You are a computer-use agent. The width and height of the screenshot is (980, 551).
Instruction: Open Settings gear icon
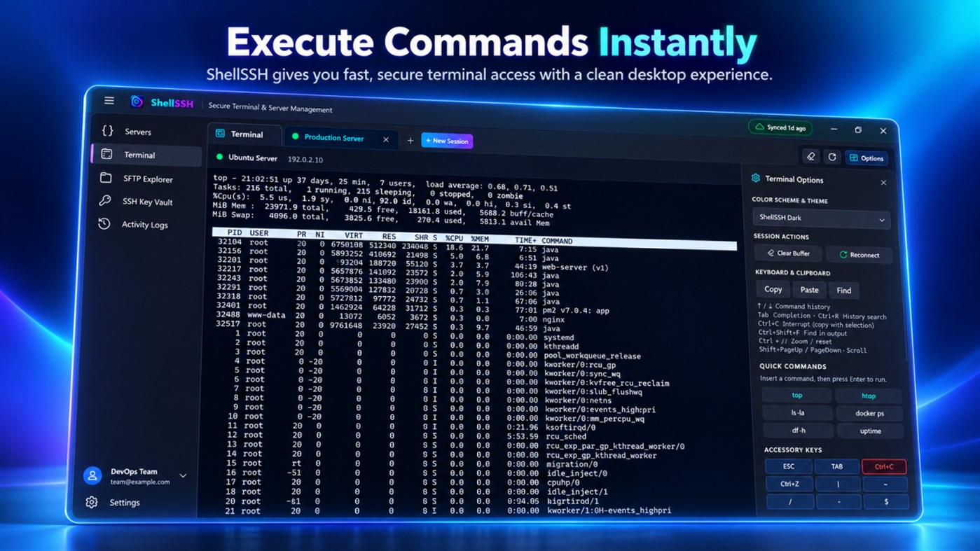click(x=92, y=502)
